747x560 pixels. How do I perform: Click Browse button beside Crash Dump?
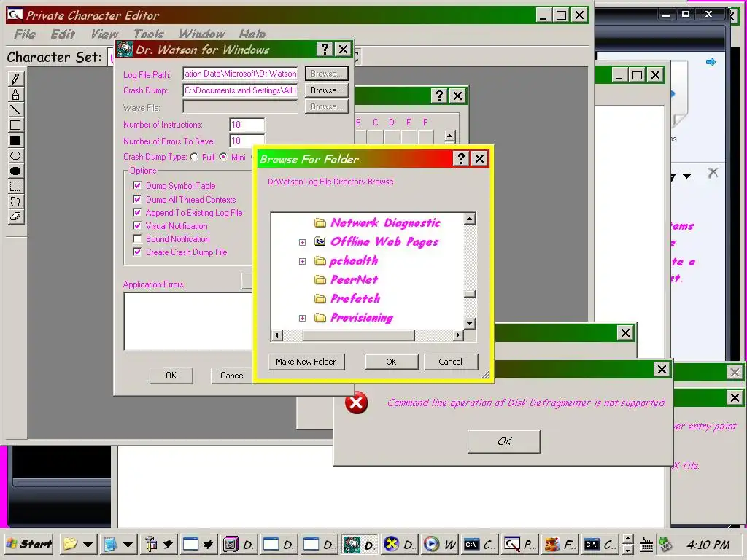[x=326, y=90]
